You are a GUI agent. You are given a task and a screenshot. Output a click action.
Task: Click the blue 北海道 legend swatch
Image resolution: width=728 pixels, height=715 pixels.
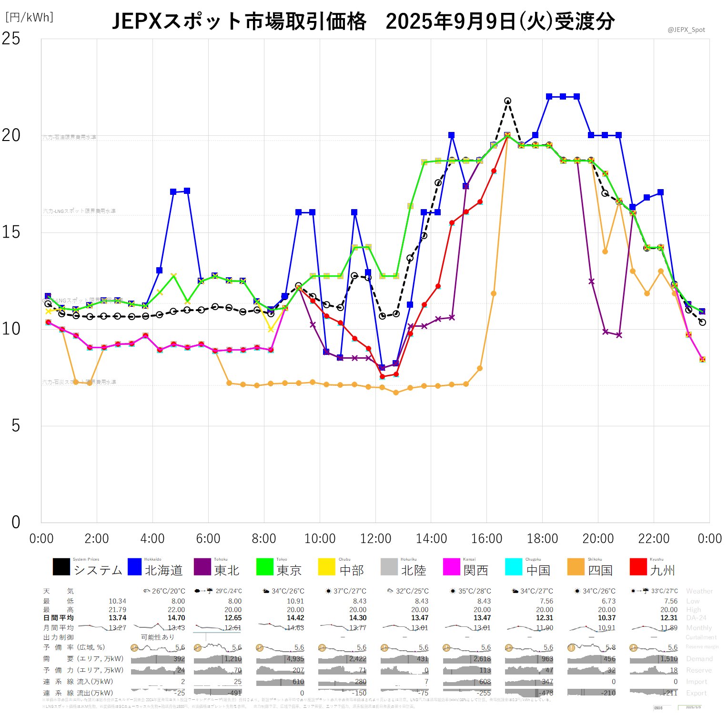[135, 567]
